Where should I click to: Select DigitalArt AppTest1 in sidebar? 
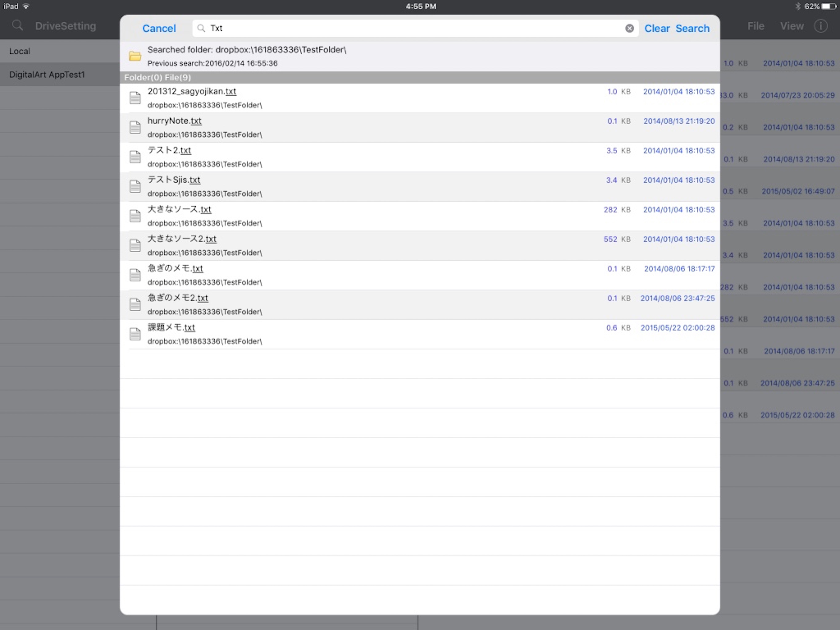(60, 74)
